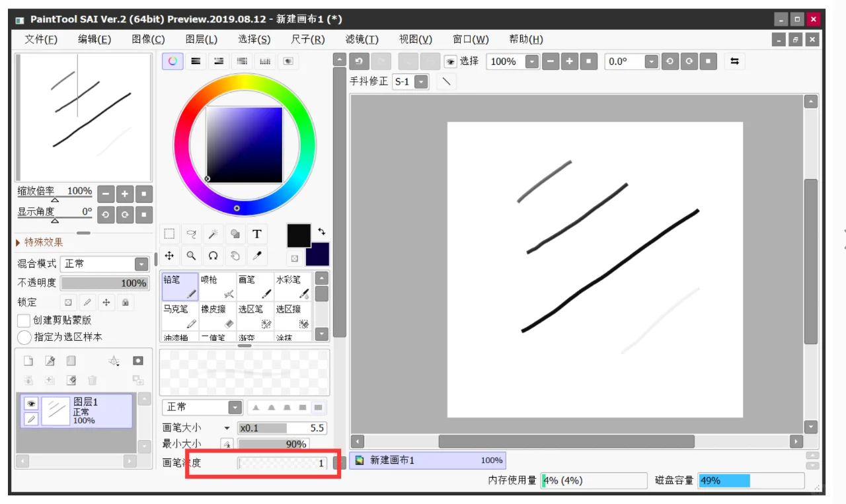The image size is (846, 504).
Task: Toggle the lock-all padlock for the layer
Action: point(125,303)
